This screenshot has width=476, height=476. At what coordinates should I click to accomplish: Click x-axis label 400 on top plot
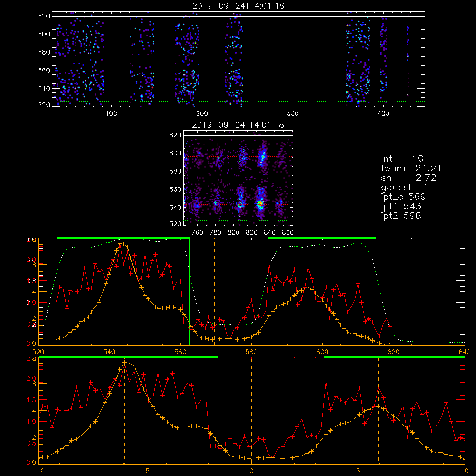(383, 114)
